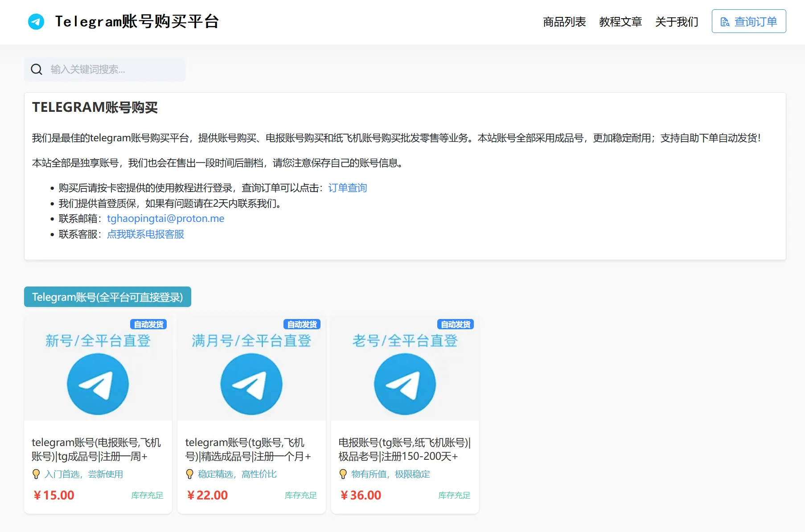The width and height of the screenshot is (805, 532).
Task: Open the 关于我们 navigation item
Action: (676, 22)
